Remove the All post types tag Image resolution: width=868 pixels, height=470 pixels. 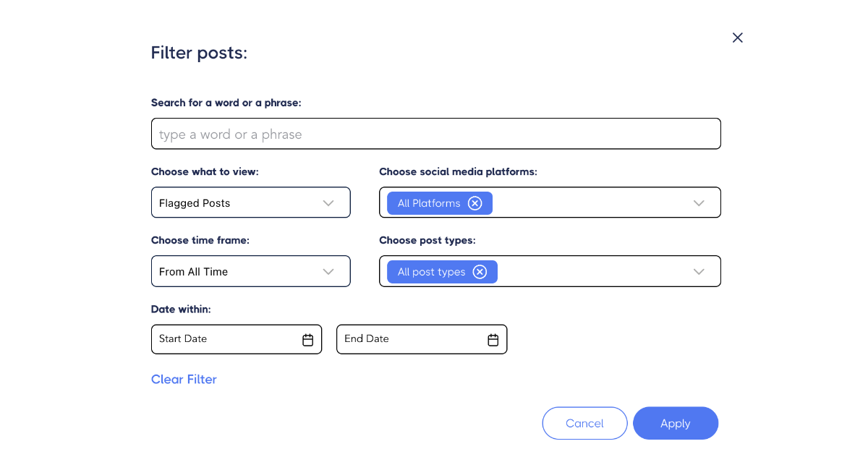480,272
